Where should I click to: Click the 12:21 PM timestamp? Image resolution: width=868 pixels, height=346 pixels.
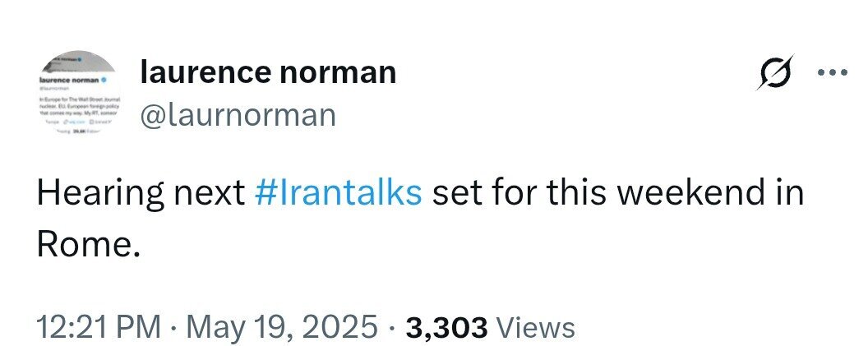(99, 327)
